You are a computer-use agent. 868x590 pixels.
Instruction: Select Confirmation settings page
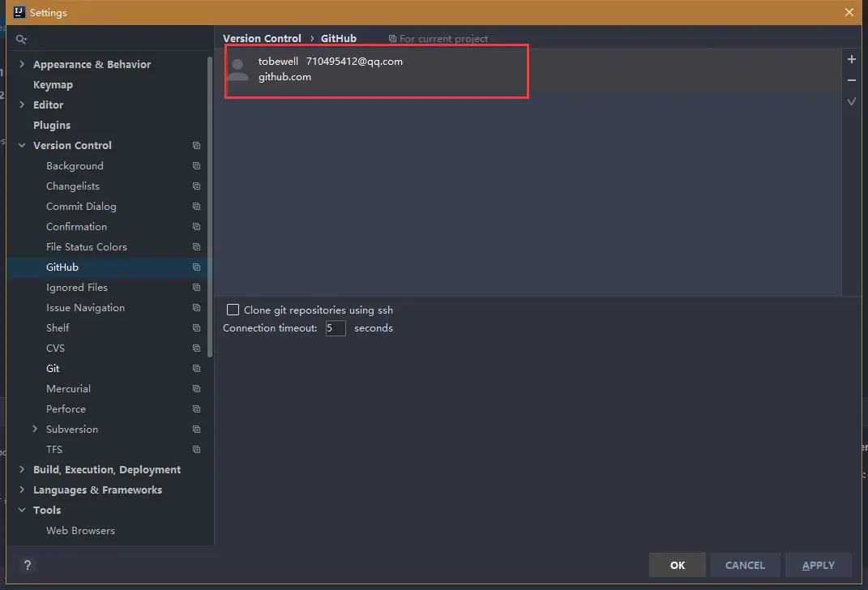76,226
